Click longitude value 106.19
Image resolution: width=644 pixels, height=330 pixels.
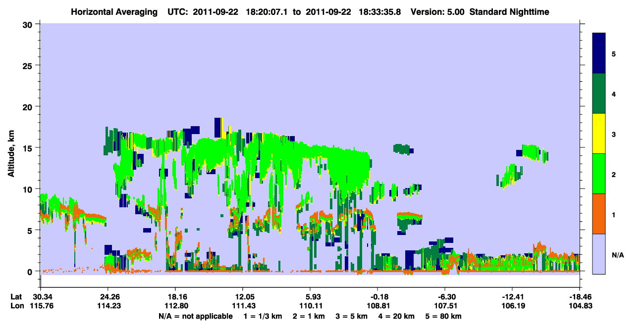click(512, 306)
